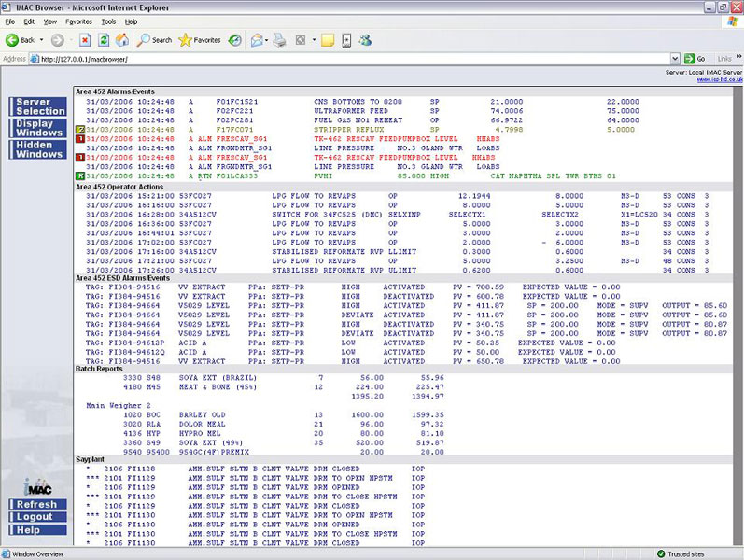The height and width of the screenshot is (560, 744).
Task: Click the Messenger icon in toolbar
Action: point(365,40)
